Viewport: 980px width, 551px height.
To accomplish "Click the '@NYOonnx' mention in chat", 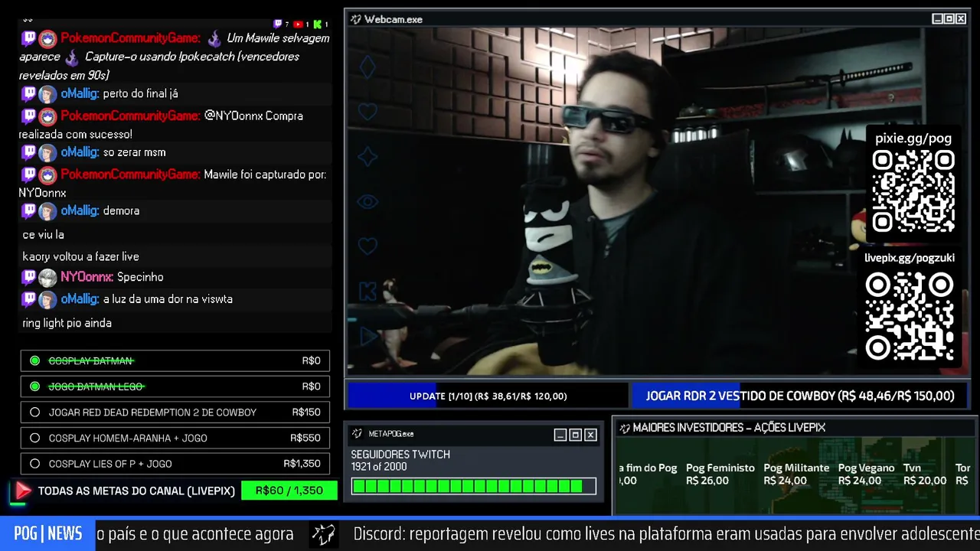I will coord(233,116).
